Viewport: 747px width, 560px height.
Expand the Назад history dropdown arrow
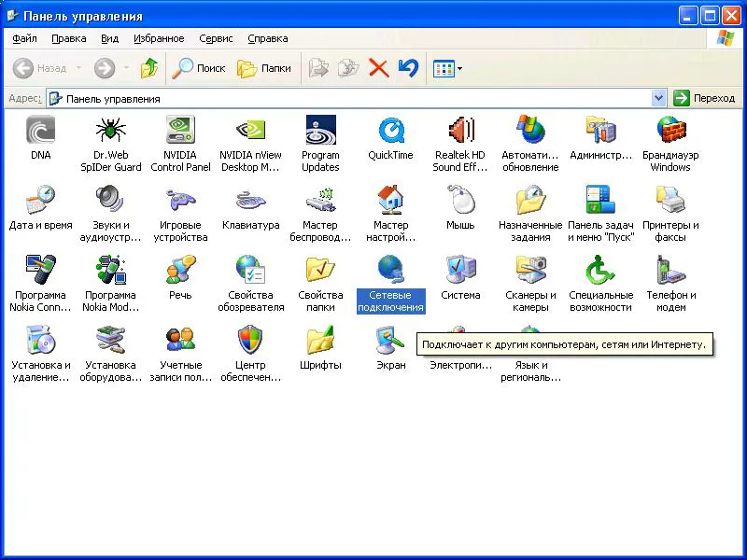[x=79, y=68]
